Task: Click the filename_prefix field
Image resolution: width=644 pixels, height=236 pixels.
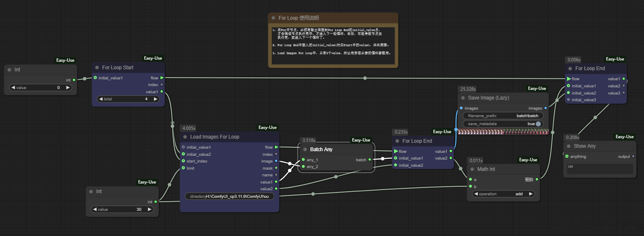Action: point(503,115)
